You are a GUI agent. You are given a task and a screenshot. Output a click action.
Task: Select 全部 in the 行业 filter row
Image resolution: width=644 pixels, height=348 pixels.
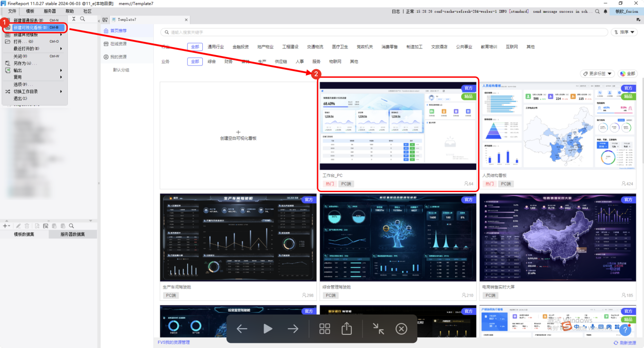195,47
